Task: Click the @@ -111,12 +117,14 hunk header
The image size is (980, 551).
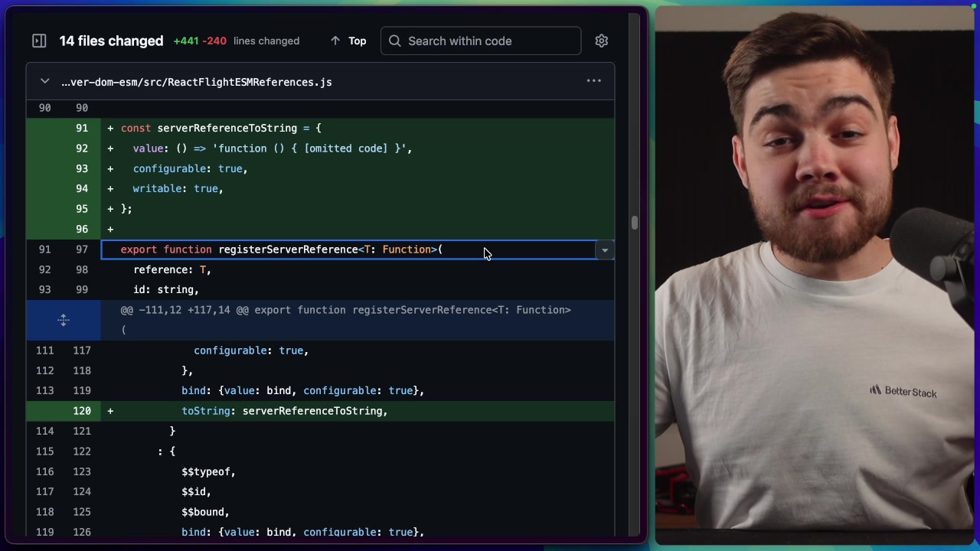Action: pyautogui.click(x=345, y=310)
